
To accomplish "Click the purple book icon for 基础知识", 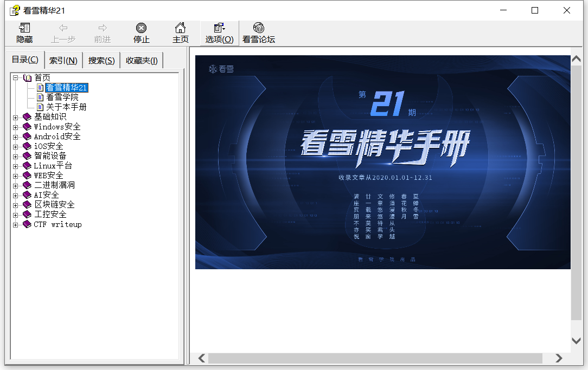I will tap(27, 117).
